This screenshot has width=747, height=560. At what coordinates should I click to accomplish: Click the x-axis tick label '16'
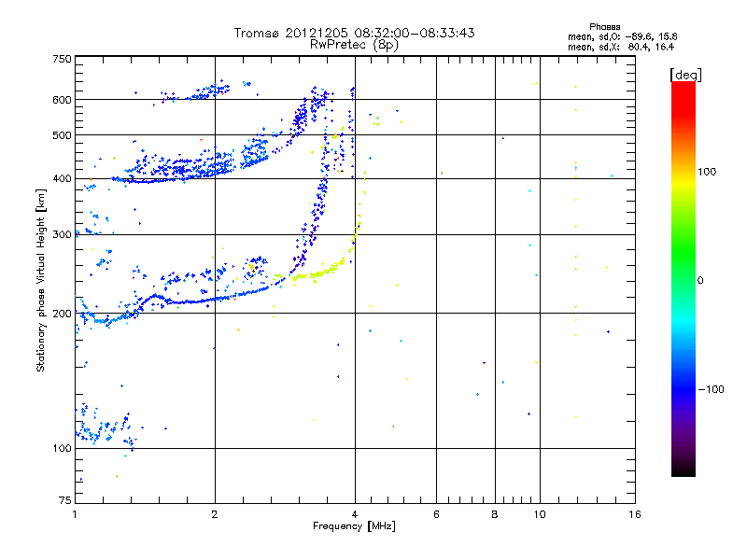point(635,514)
